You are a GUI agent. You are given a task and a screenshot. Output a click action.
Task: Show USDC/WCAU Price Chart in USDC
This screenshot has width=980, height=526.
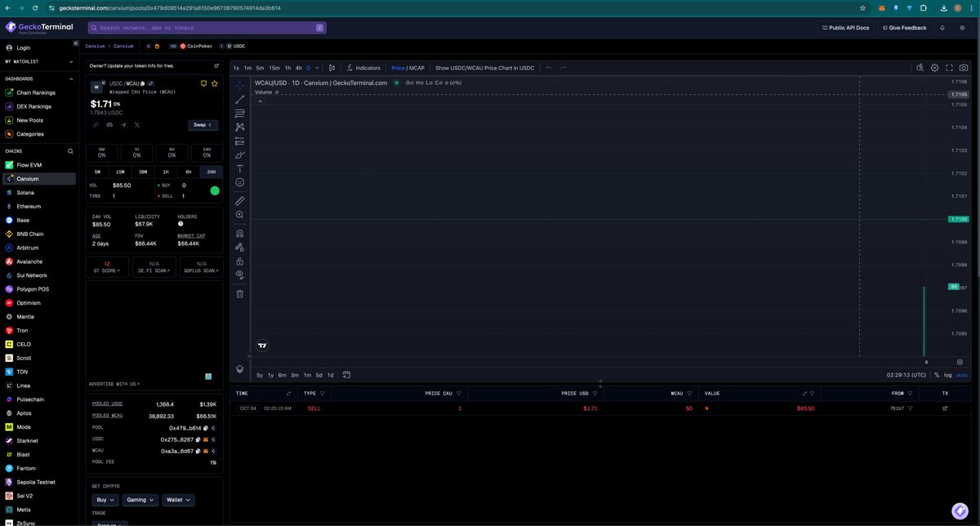(x=484, y=68)
